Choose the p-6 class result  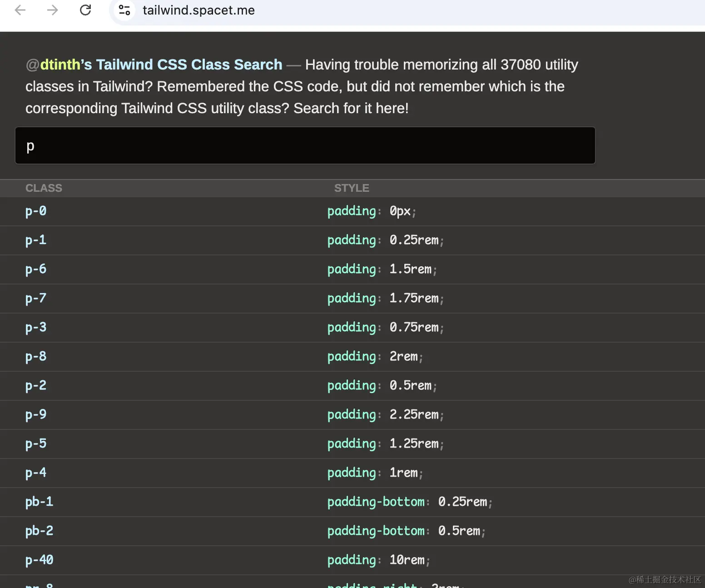[x=36, y=269]
